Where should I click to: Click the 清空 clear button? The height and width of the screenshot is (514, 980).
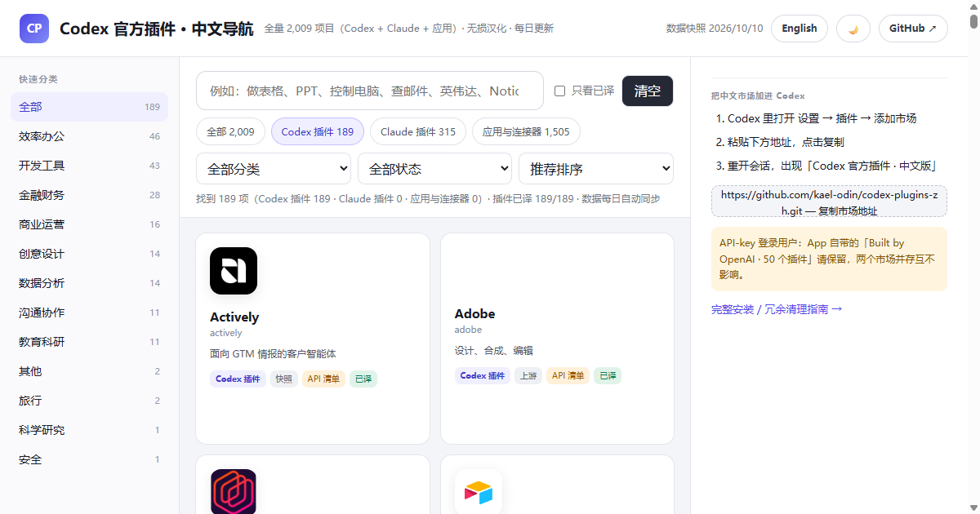pyautogui.click(x=648, y=91)
